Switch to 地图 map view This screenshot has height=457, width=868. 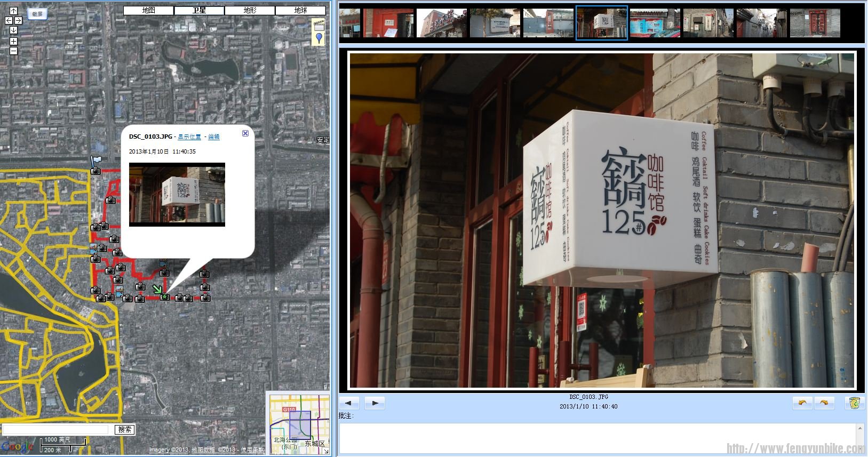[148, 10]
